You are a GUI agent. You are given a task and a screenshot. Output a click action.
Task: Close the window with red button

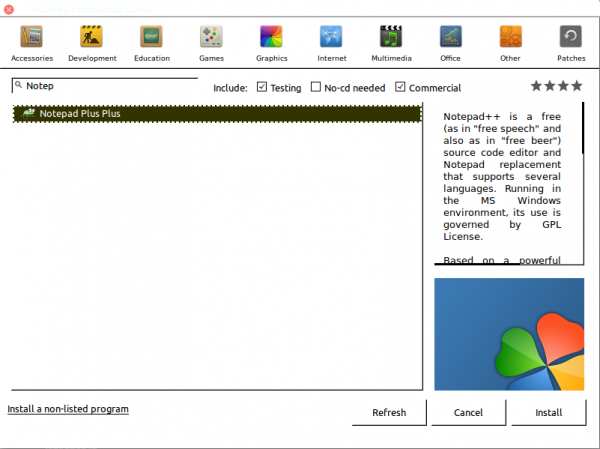(x=8, y=9)
